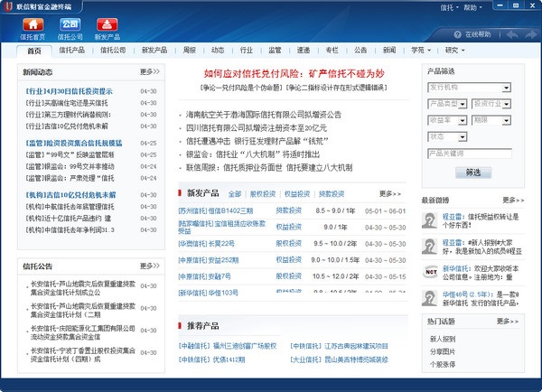Open [苏州信托] 恒信B1402三期 product
The height and width of the screenshot is (392, 542).
point(215,210)
